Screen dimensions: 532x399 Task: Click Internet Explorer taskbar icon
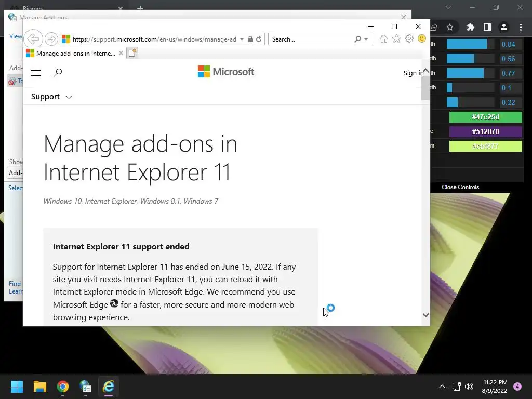click(109, 387)
